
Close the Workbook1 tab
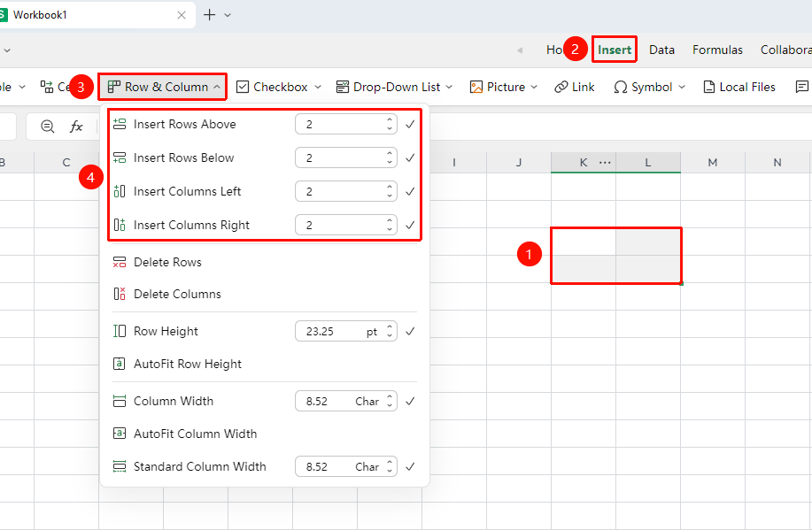click(x=182, y=15)
